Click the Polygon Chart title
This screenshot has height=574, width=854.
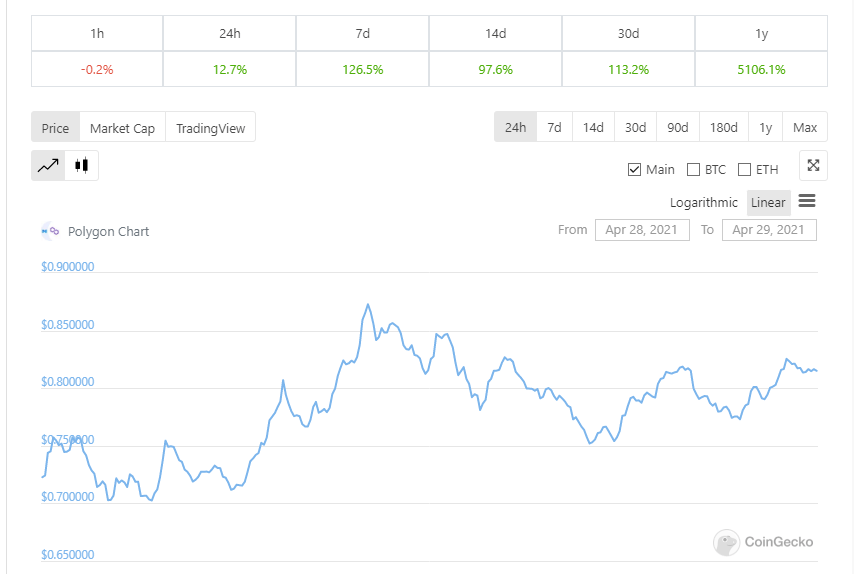(x=108, y=231)
